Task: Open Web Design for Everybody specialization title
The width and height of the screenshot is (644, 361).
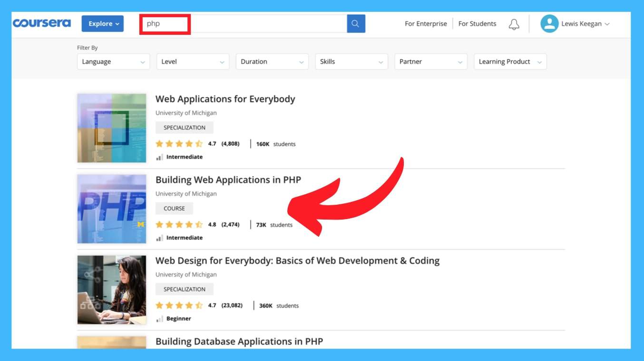Action: tap(297, 261)
